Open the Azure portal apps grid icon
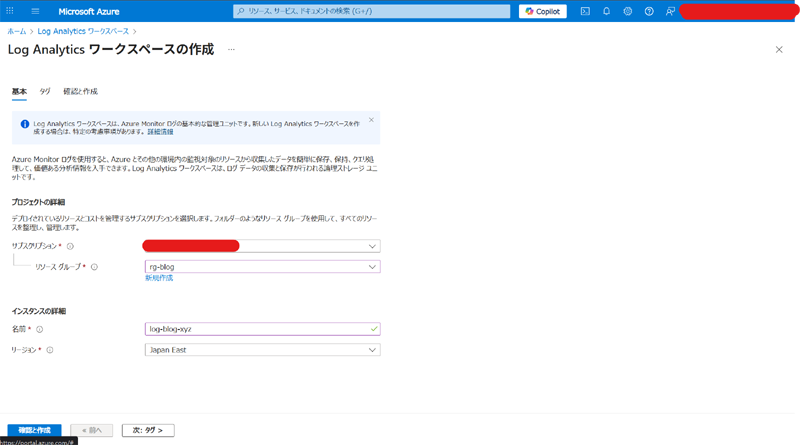 10,11
